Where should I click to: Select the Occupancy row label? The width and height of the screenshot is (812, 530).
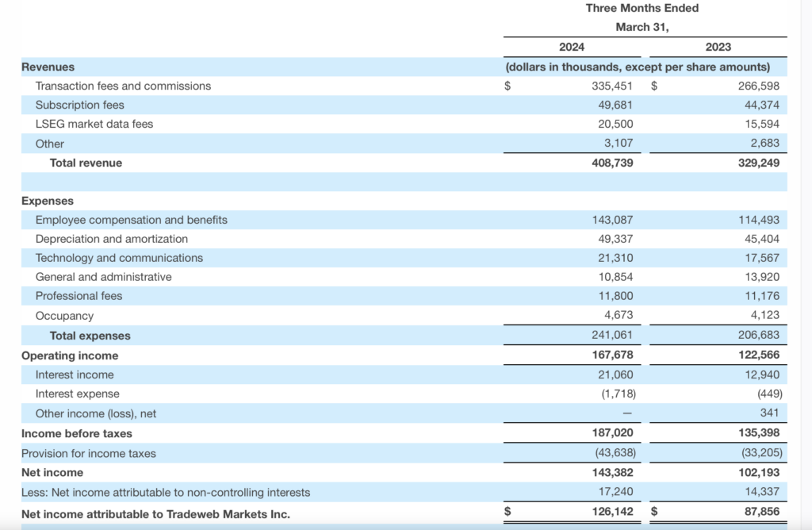point(64,316)
